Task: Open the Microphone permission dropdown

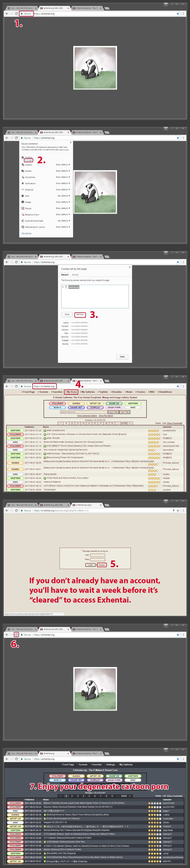Action: coord(63,177)
